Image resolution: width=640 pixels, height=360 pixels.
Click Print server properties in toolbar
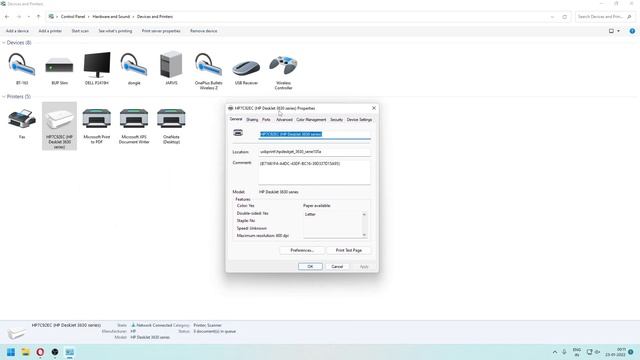point(161,31)
